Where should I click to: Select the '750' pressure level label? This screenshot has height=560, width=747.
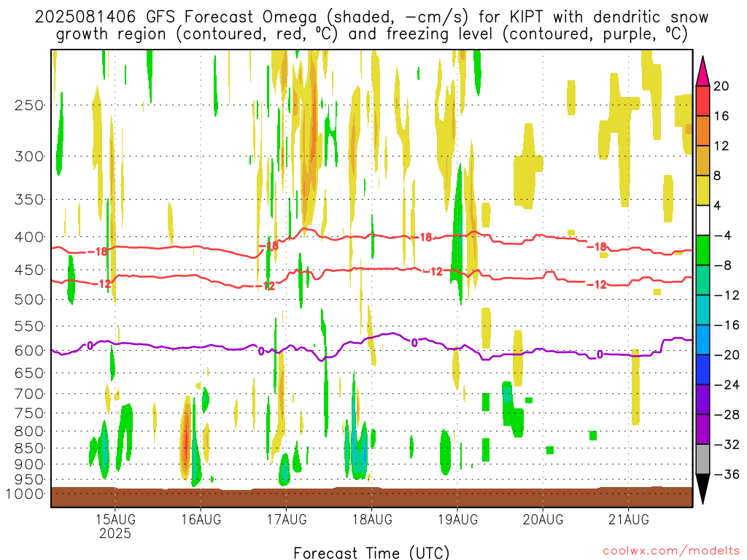point(28,413)
